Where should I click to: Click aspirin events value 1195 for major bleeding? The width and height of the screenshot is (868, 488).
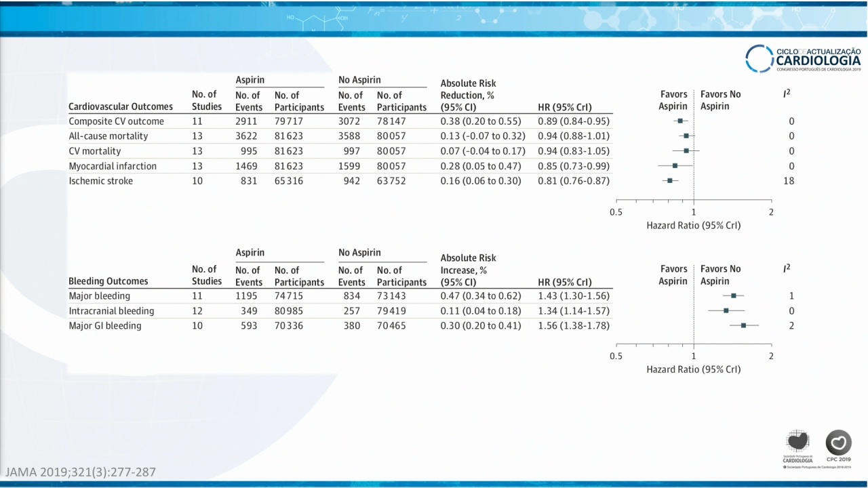(247, 296)
